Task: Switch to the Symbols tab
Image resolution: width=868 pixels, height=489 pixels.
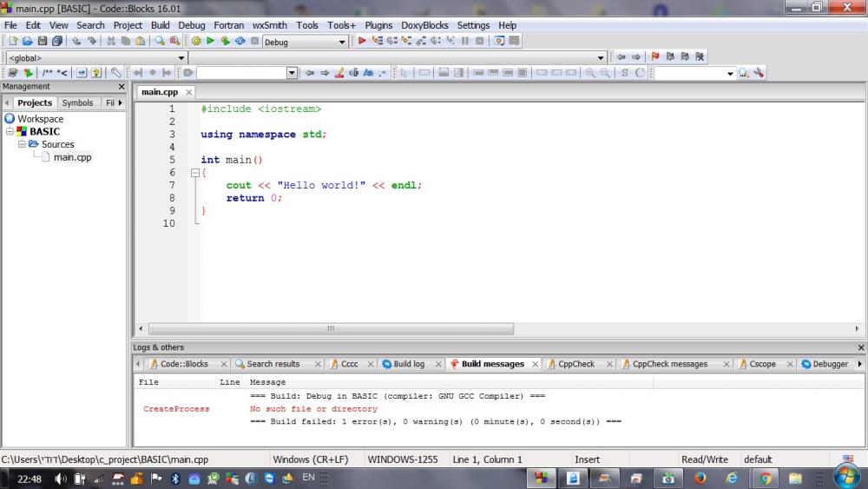Action: [77, 102]
